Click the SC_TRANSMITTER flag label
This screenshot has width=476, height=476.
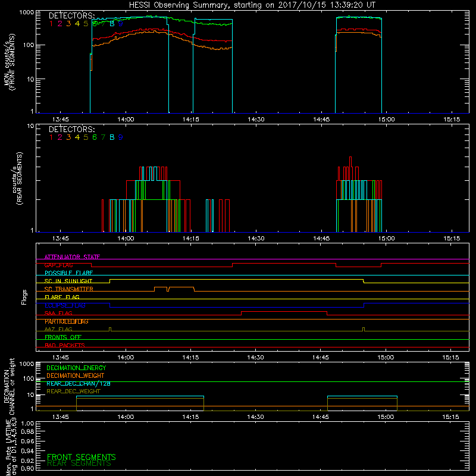coord(69,289)
